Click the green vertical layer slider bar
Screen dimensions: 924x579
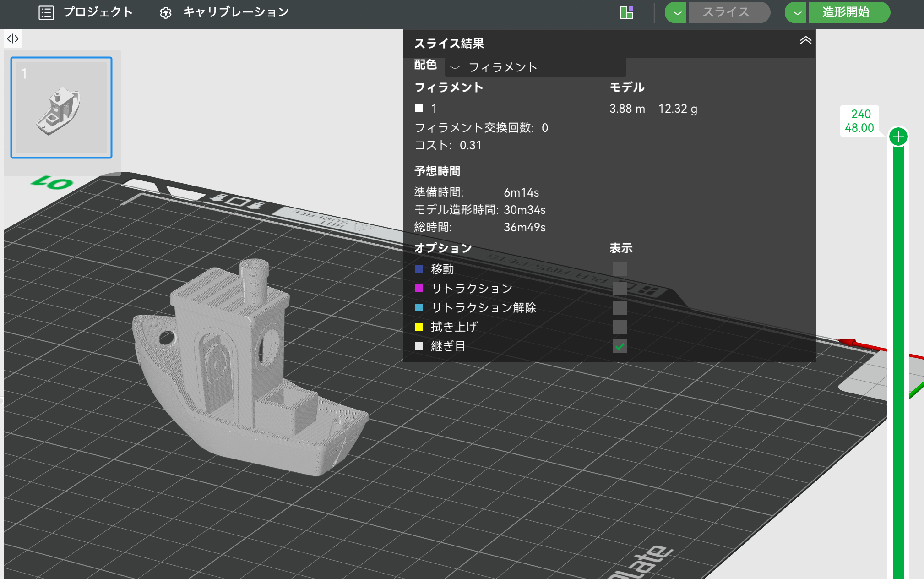click(898, 363)
